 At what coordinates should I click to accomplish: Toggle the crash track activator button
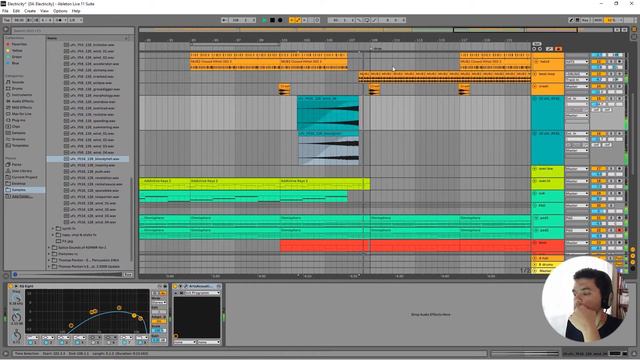click(598, 87)
